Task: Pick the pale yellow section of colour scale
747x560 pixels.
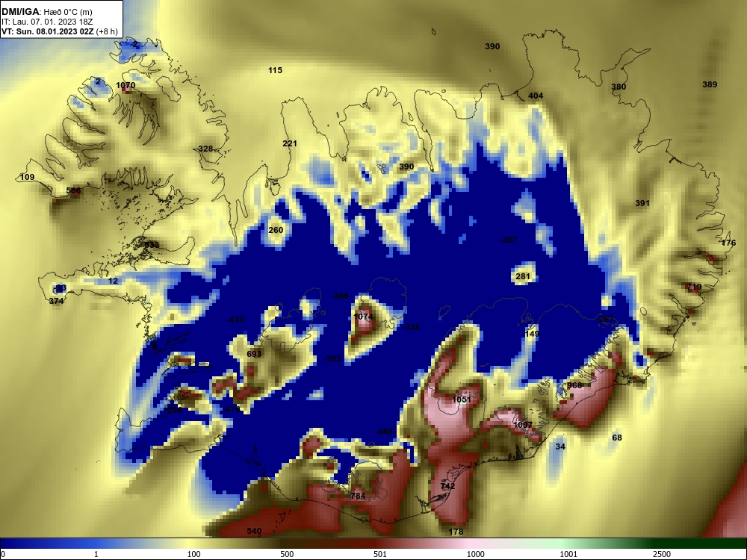Action: point(190,544)
